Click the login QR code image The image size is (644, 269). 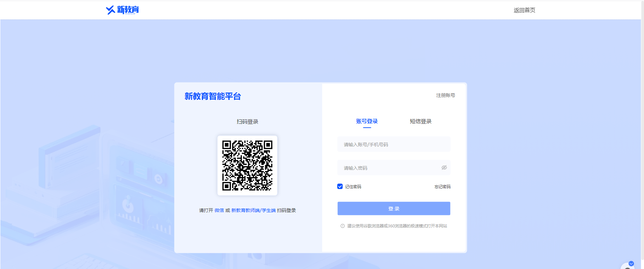point(247,165)
